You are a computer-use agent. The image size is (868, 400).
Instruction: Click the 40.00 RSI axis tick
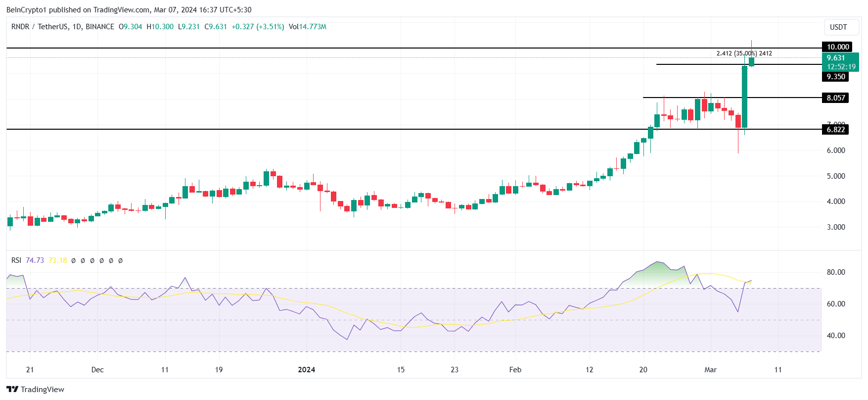[x=836, y=336]
